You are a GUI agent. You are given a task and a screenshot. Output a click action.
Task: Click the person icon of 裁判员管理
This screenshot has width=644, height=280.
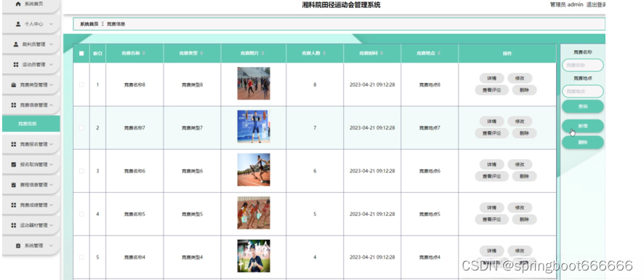click(15, 44)
